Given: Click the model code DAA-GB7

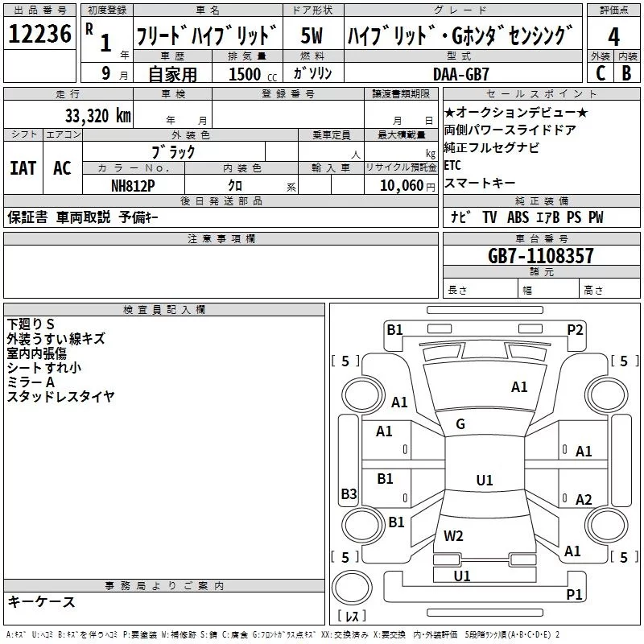Looking at the screenshot, I should tap(460, 74).
